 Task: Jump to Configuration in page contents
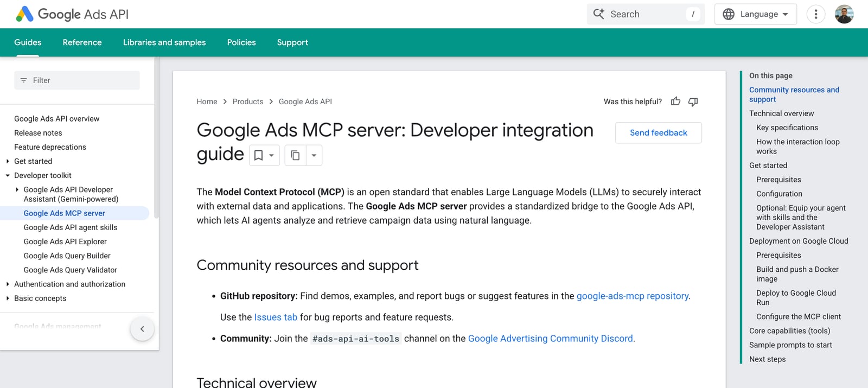(779, 194)
